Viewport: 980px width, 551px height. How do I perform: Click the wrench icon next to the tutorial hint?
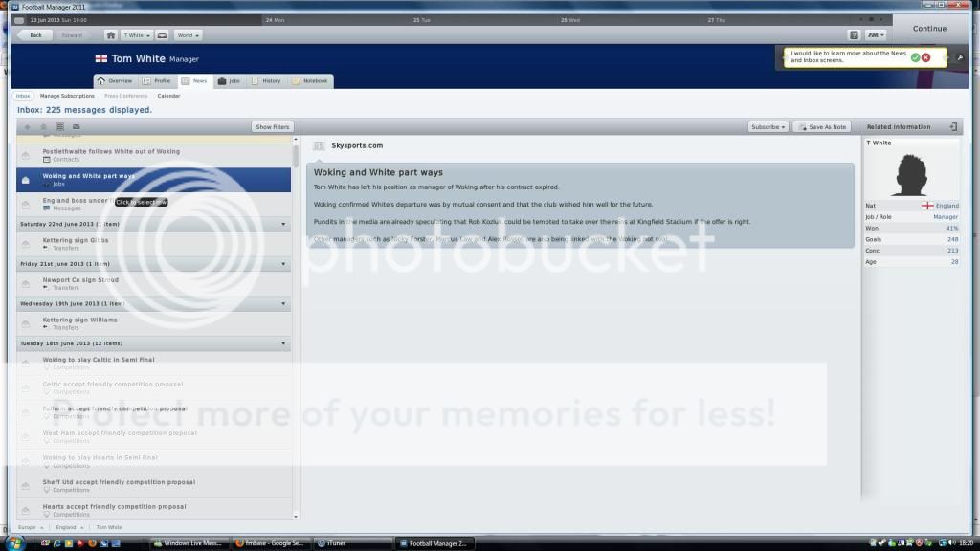960,58
